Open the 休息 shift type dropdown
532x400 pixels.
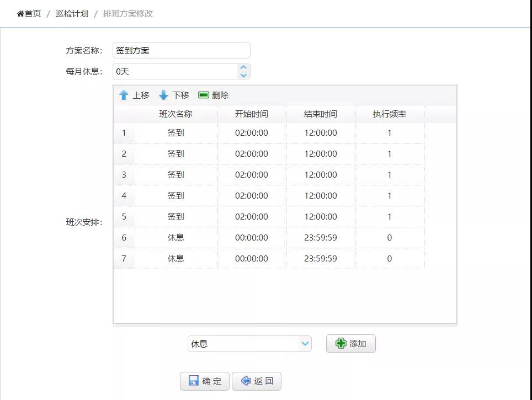coord(305,344)
